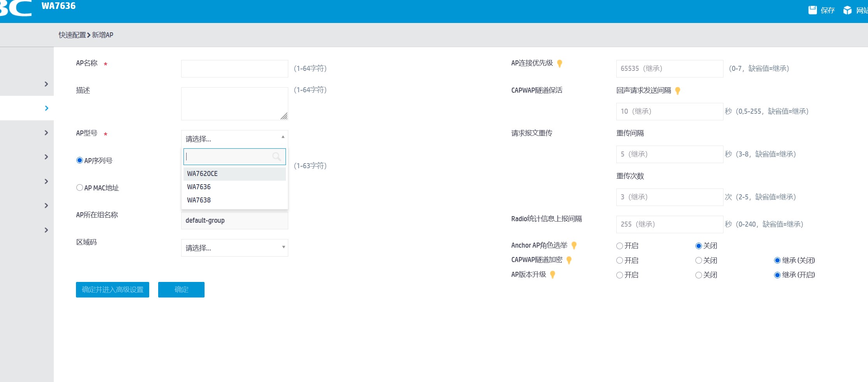Click the lightbulb hint beside AP版本升级
The width and height of the screenshot is (868, 382).
(552, 275)
